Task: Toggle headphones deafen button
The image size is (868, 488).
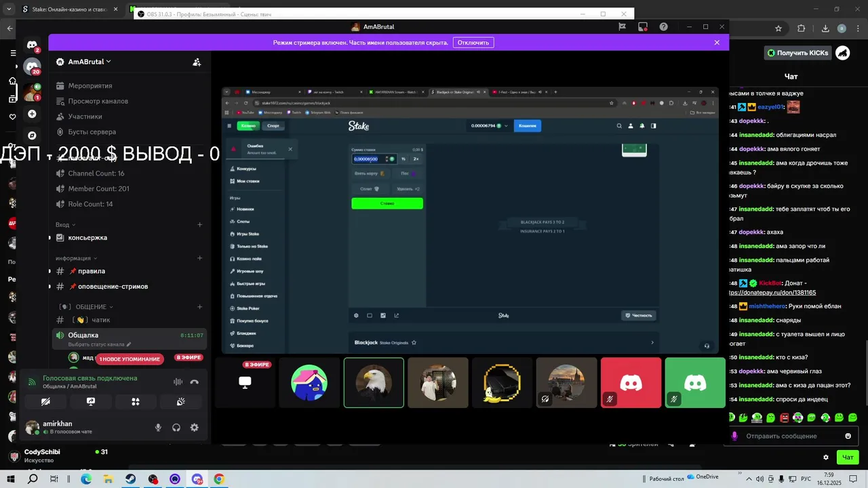Action: tap(176, 428)
